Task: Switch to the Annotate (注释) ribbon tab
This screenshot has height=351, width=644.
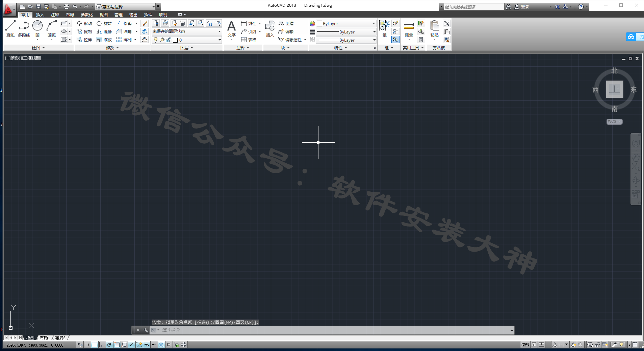Action: pos(55,15)
